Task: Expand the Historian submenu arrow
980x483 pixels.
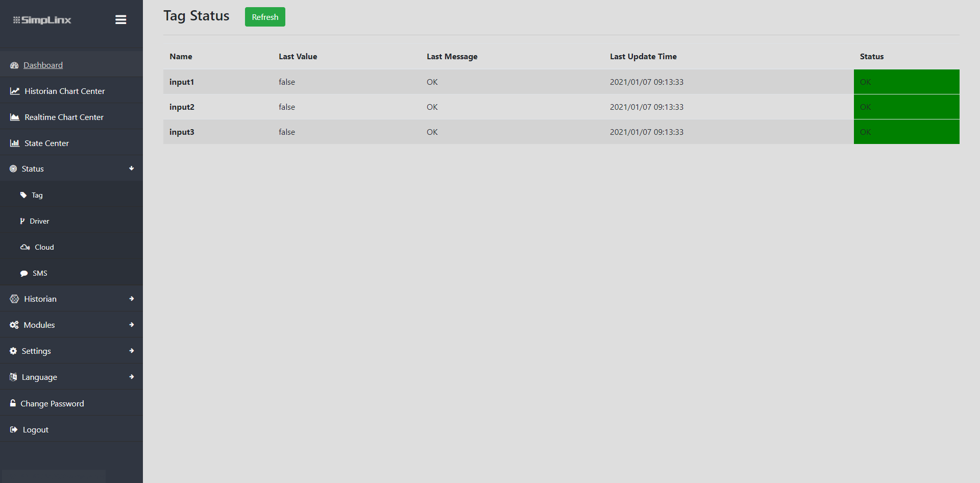Action: point(132,299)
